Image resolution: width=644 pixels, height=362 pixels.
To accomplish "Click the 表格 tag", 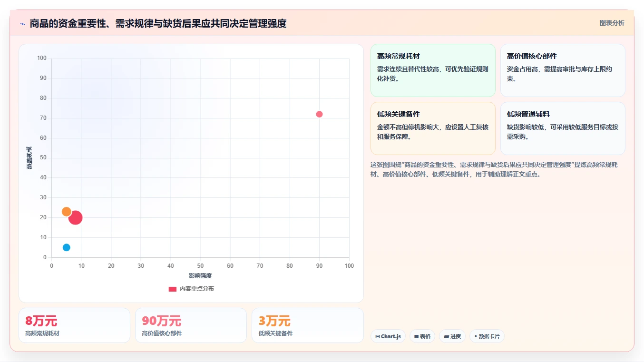I will click(422, 336).
